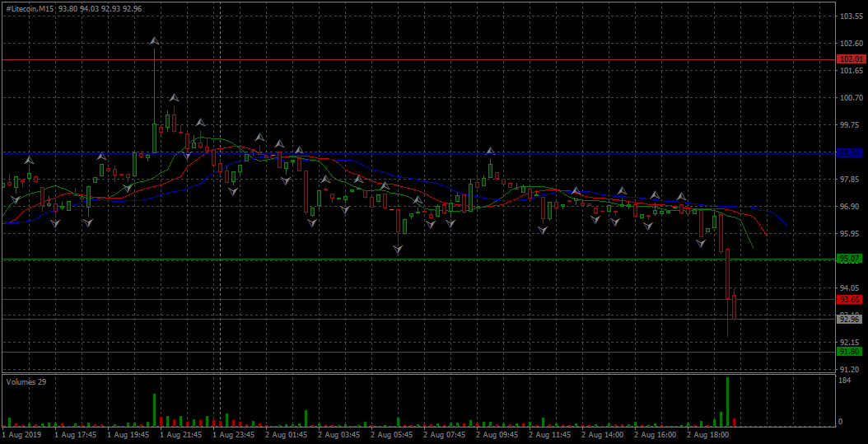The width and height of the screenshot is (868, 444).
Task: Click the 184 volume scale value
Action: pos(844,381)
